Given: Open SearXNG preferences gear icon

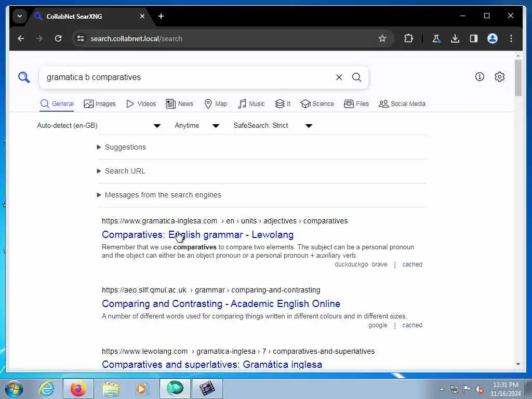Looking at the screenshot, I should 499,77.
